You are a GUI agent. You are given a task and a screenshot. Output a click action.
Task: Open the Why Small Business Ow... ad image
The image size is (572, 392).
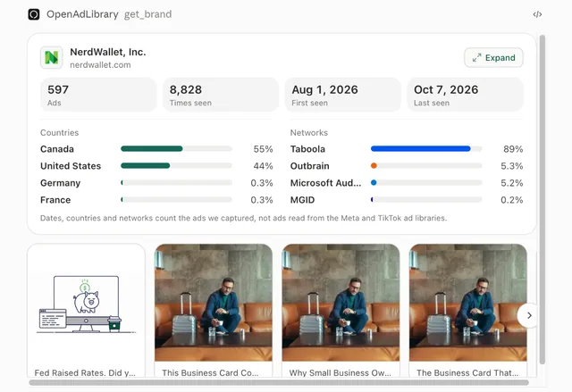pos(341,303)
